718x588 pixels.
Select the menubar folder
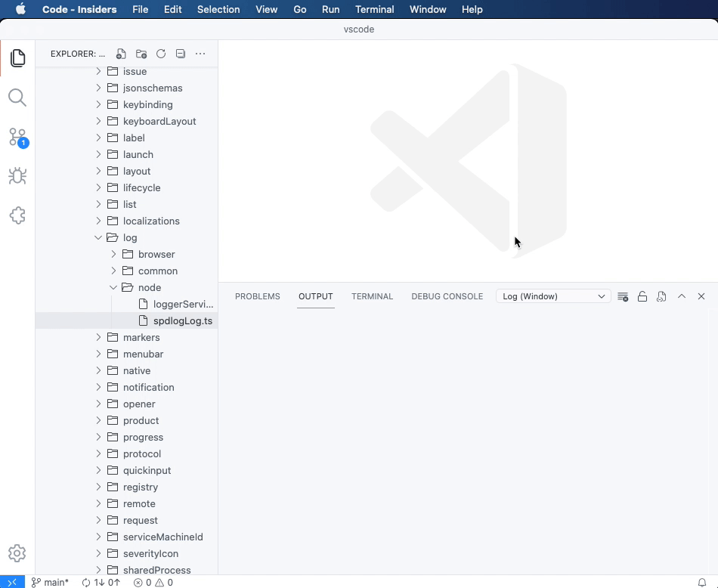click(x=127, y=354)
